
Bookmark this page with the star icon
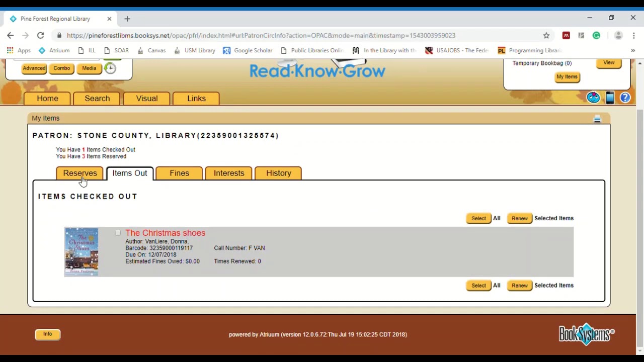click(x=546, y=36)
